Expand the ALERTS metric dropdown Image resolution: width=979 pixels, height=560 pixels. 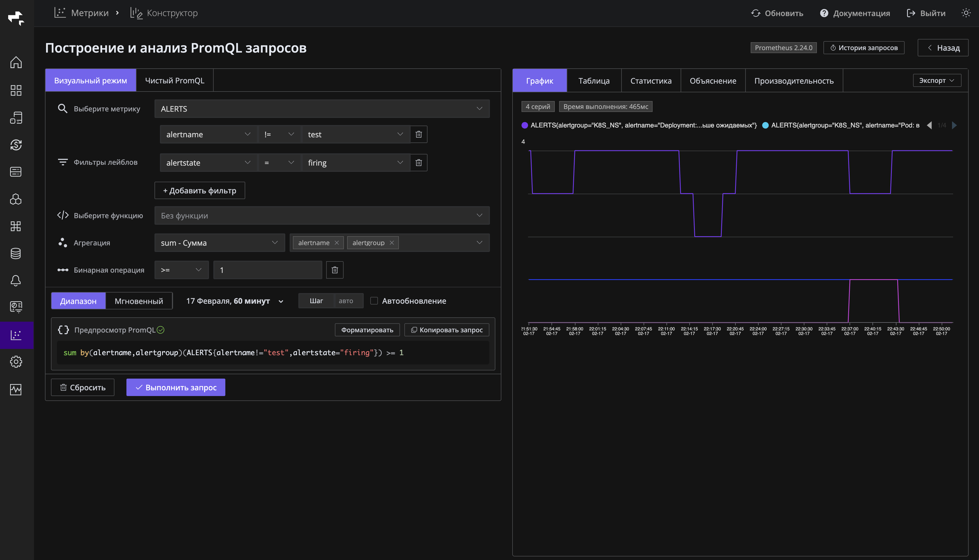click(x=322, y=109)
